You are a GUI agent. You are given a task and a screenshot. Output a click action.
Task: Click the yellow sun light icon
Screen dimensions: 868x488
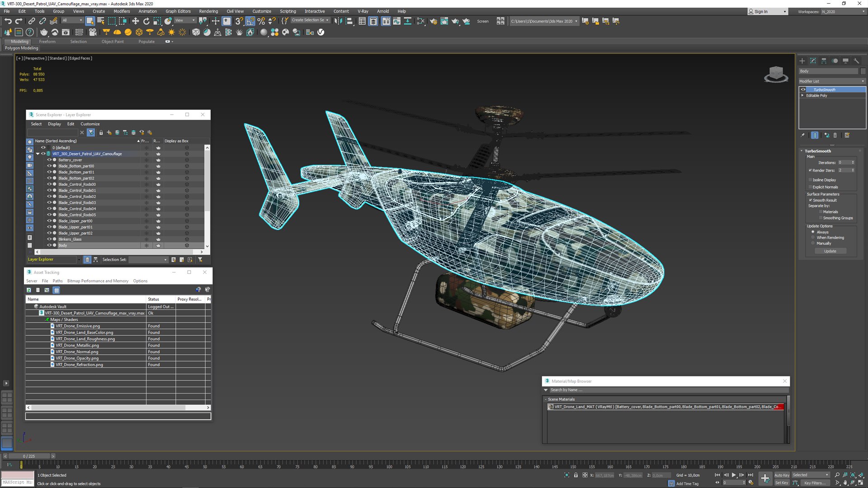pyautogui.click(x=171, y=32)
